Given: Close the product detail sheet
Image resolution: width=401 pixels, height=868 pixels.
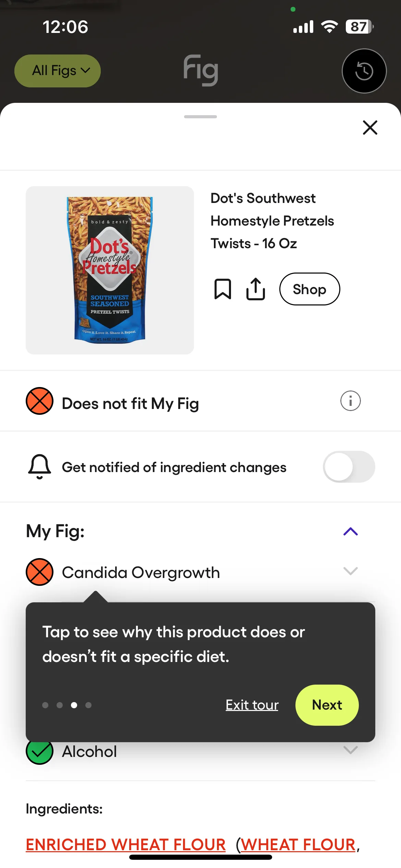Looking at the screenshot, I should pos(370,128).
